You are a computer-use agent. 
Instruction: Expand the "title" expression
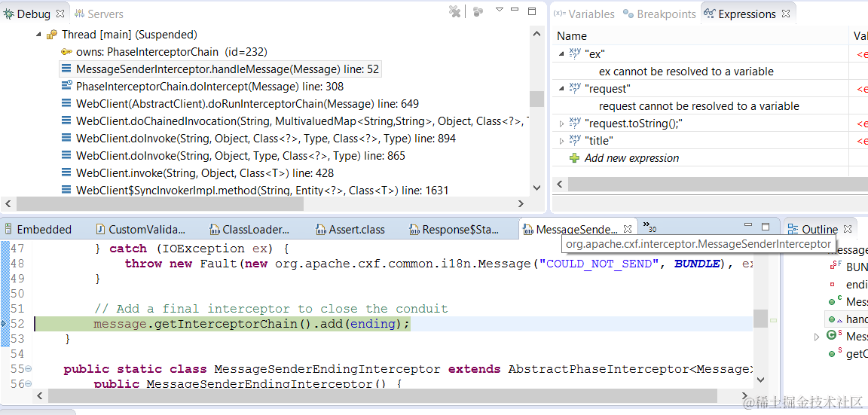pos(562,141)
